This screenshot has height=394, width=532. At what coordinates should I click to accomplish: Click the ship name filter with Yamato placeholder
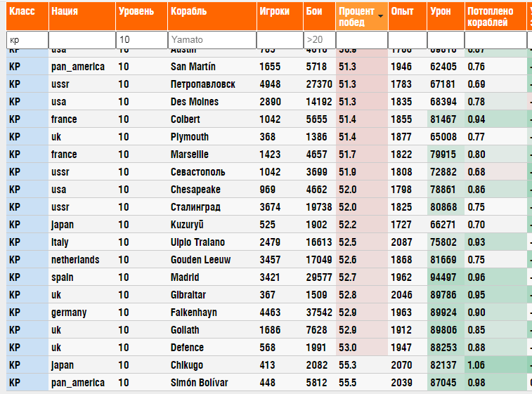click(211, 39)
